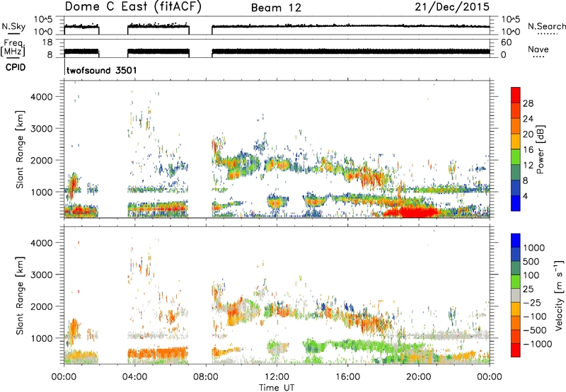Click the 'Velocity [m s⁻¹]' colorbar title

click(x=559, y=295)
